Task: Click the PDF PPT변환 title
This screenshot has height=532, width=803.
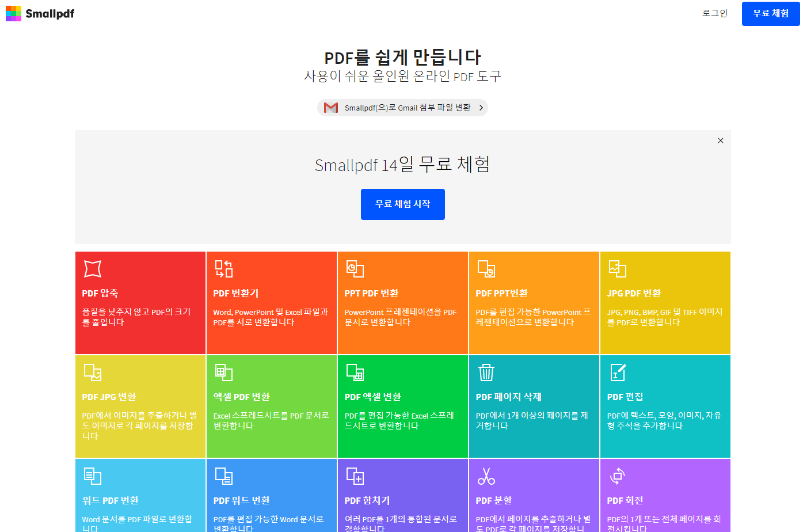Action: pos(502,293)
